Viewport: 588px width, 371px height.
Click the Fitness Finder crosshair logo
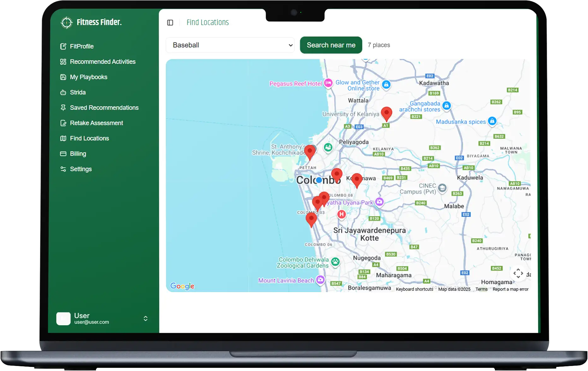pyautogui.click(x=67, y=22)
